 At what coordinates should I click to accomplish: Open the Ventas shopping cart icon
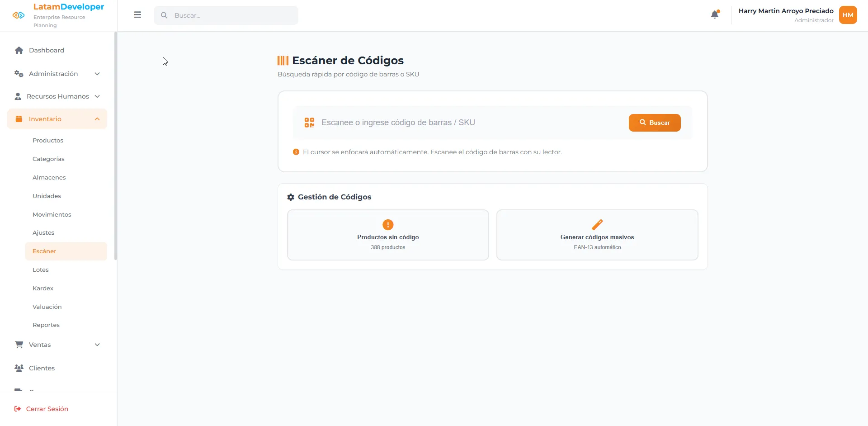pyautogui.click(x=19, y=345)
